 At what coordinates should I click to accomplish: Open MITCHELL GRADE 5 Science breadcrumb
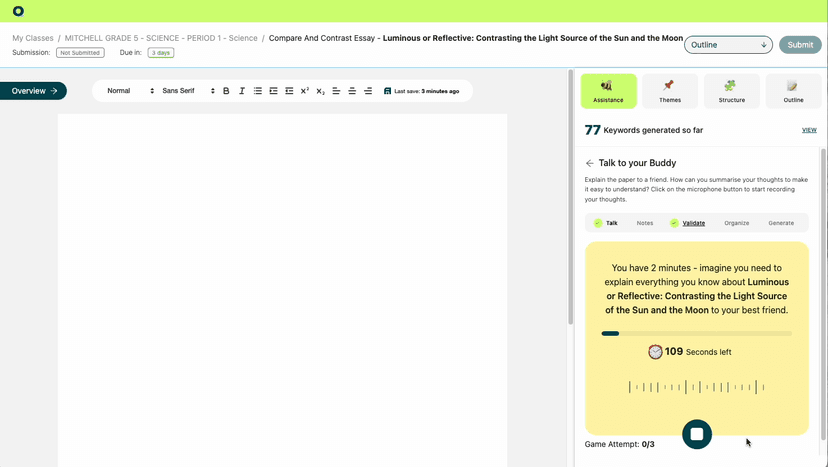[x=161, y=38]
